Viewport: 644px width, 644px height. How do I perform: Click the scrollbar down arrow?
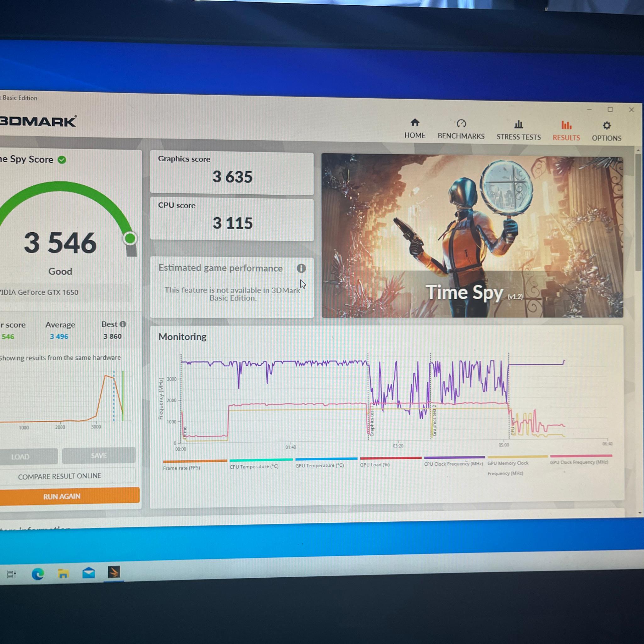(639, 513)
